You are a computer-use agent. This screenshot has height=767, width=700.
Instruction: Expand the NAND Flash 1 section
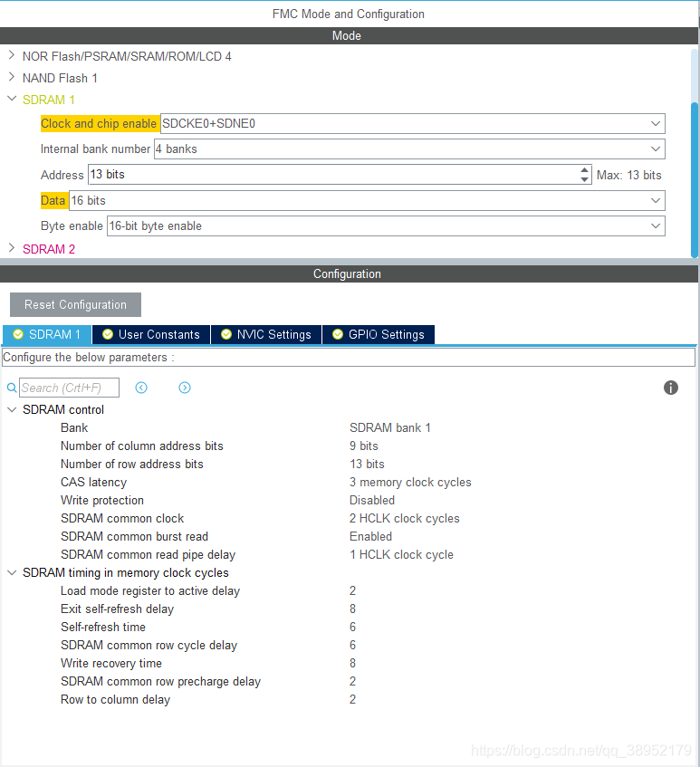(x=12, y=77)
